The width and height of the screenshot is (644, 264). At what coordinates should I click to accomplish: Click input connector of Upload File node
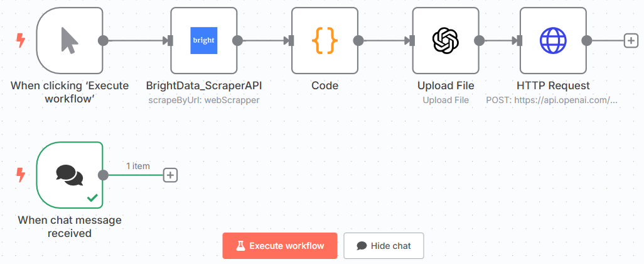(x=412, y=40)
